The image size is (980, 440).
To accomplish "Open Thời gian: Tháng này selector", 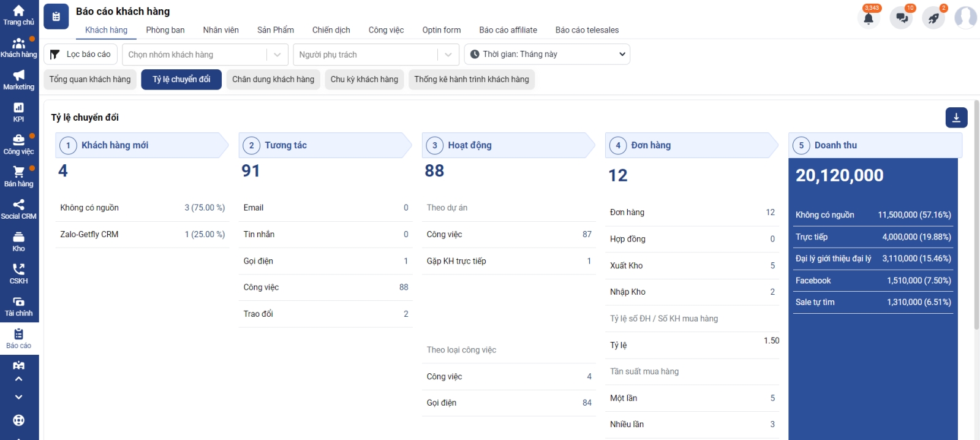I will 547,55.
